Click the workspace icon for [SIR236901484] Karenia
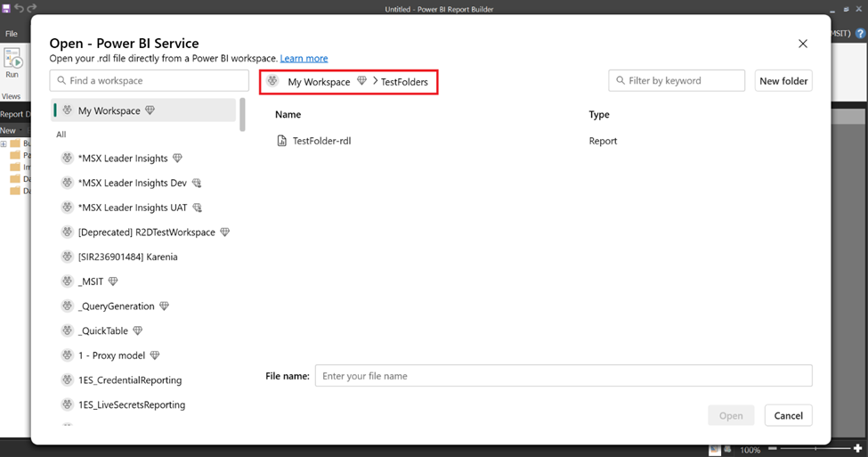 pos(67,257)
